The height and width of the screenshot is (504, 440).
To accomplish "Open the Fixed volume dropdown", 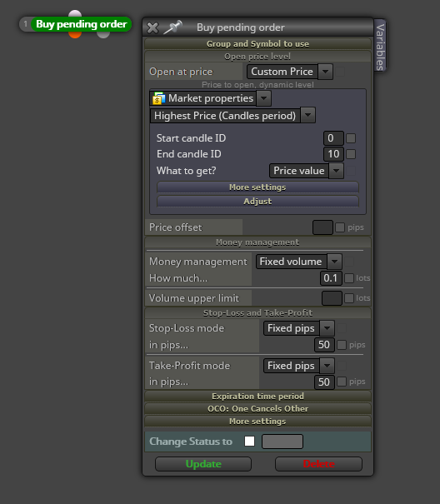I will pyautogui.click(x=298, y=262).
